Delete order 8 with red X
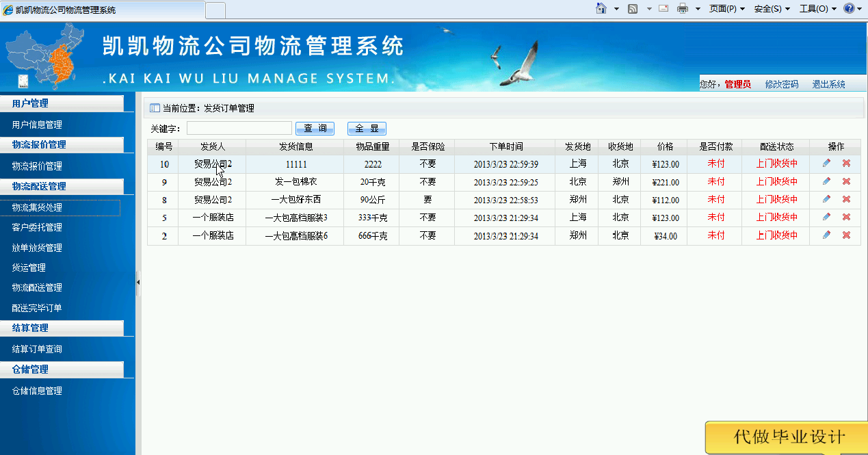868x455 pixels. 846,199
